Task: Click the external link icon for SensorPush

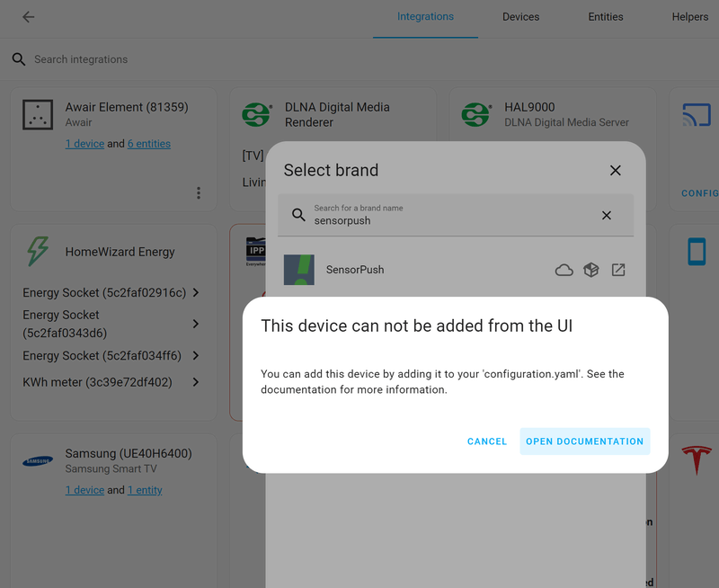Action: tap(618, 270)
